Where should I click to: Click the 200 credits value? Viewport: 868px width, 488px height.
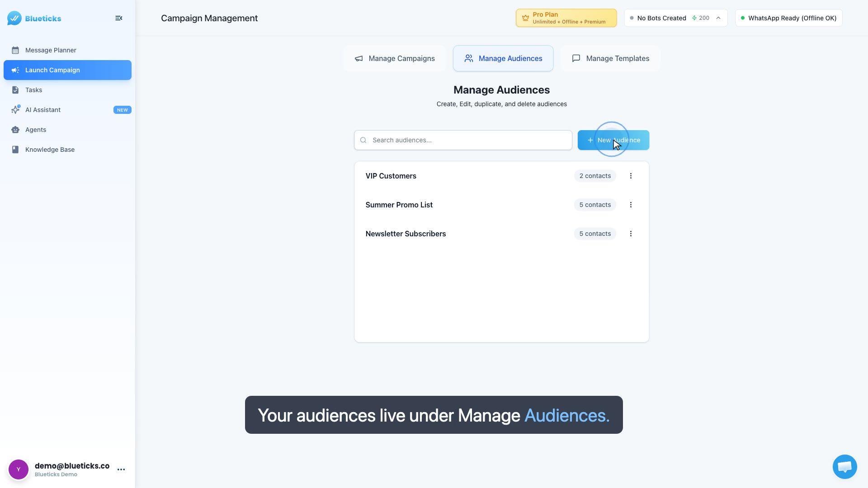click(704, 18)
